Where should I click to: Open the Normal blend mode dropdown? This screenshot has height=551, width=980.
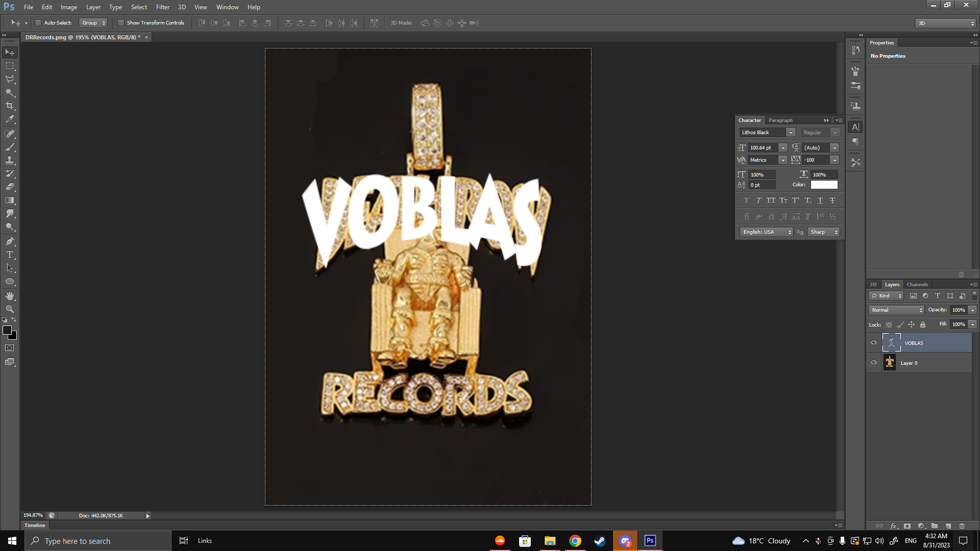(896, 310)
